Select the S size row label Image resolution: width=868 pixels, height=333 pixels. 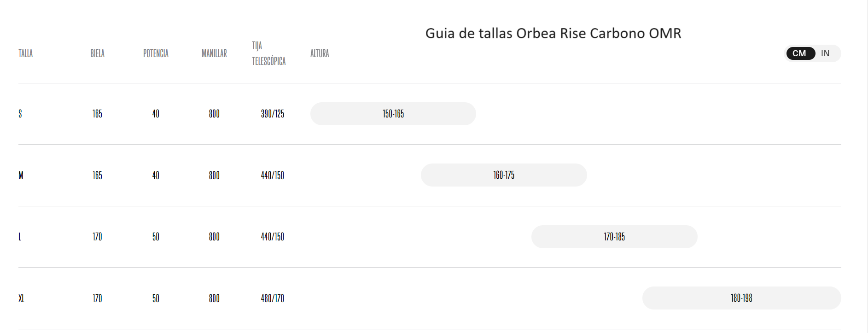tap(20, 114)
